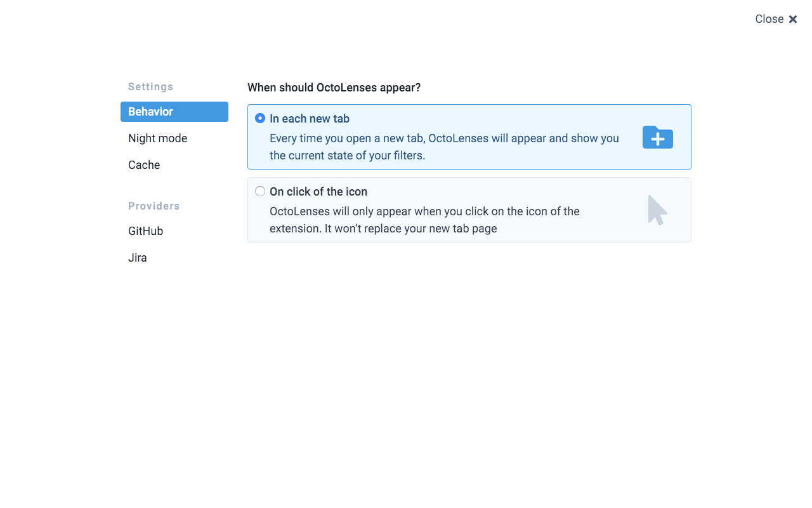Open the Cache settings section

174,165
